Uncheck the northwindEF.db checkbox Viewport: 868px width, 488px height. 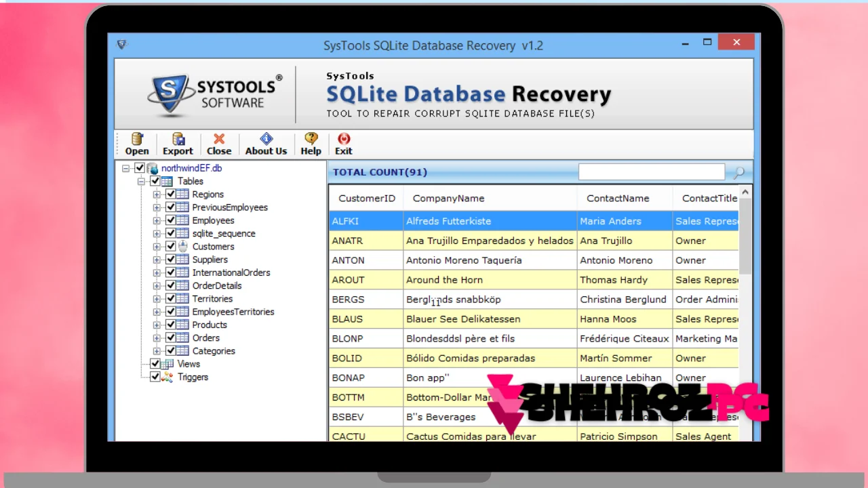(140, 168)
